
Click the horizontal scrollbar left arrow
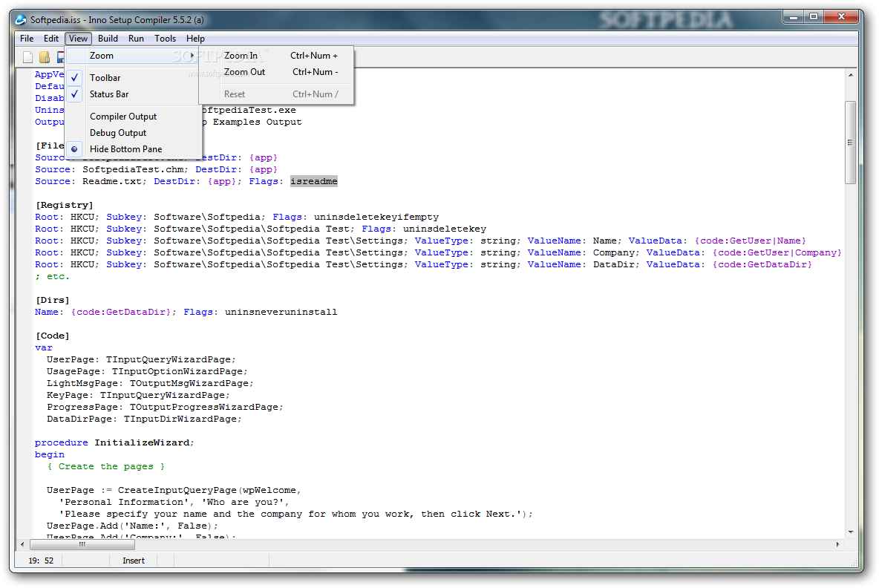pos(22,544)
